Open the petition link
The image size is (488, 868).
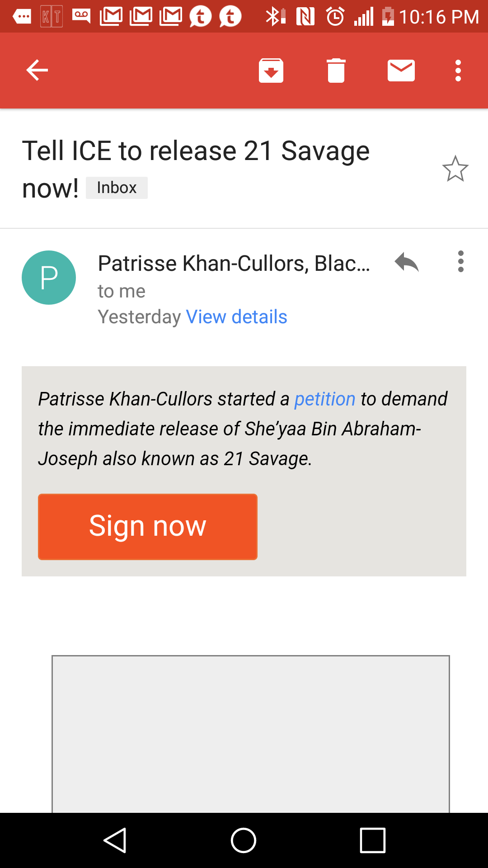tap(325, 399)
